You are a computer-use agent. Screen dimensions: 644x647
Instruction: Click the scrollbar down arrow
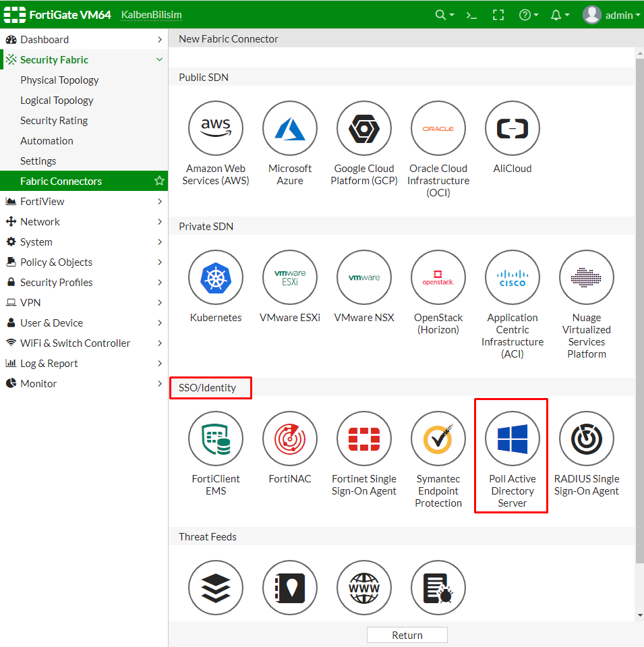click(x=640, y=615)
